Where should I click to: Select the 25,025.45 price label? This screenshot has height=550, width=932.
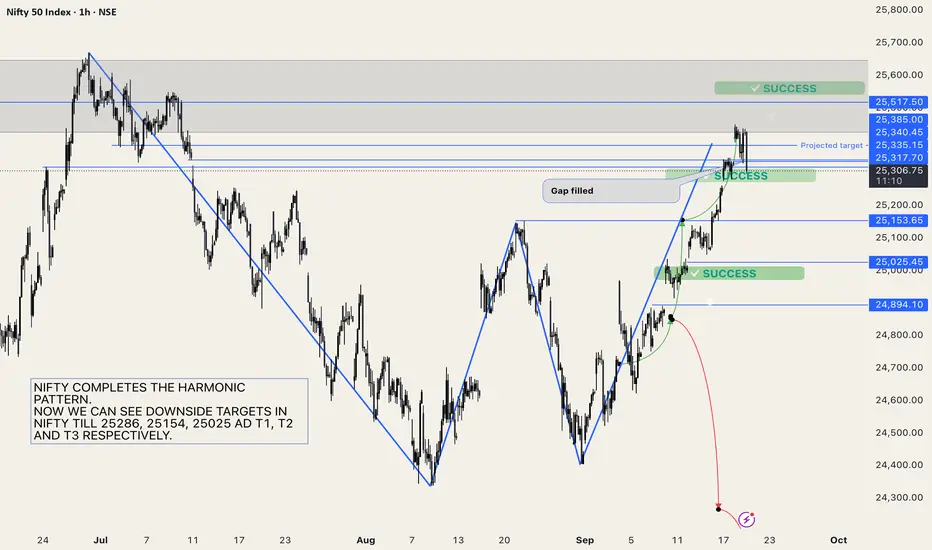point(899,262)
